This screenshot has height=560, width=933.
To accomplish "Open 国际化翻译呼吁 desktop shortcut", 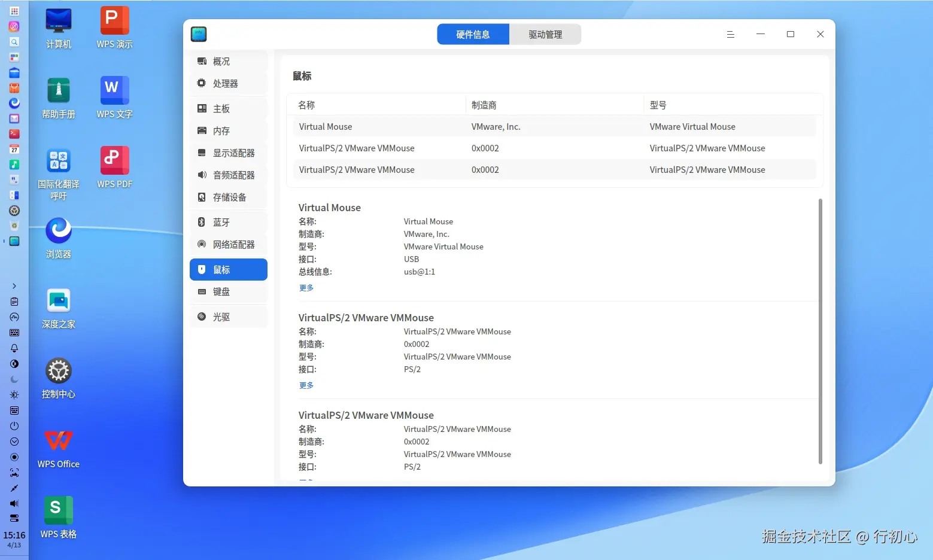I will point(59,174).
